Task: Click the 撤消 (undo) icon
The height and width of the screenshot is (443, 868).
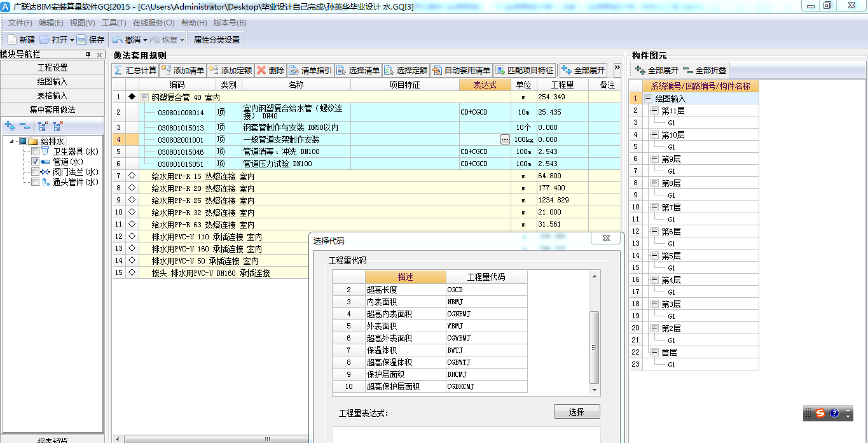Action: tap(118, 39)
